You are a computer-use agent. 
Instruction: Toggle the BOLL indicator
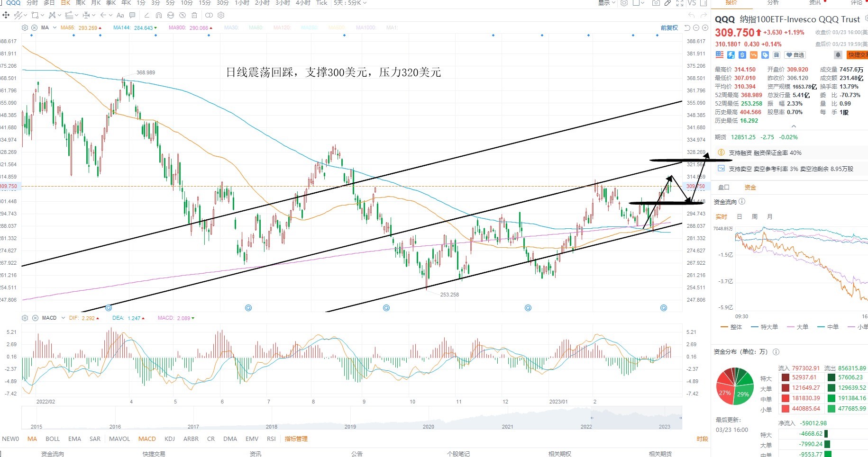point(53,439)
